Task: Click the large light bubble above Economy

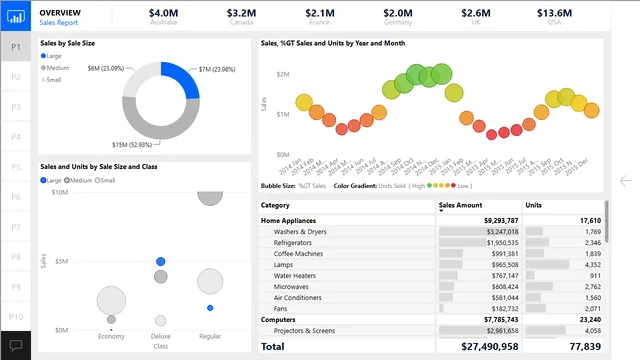Action: tap(111, 301)
